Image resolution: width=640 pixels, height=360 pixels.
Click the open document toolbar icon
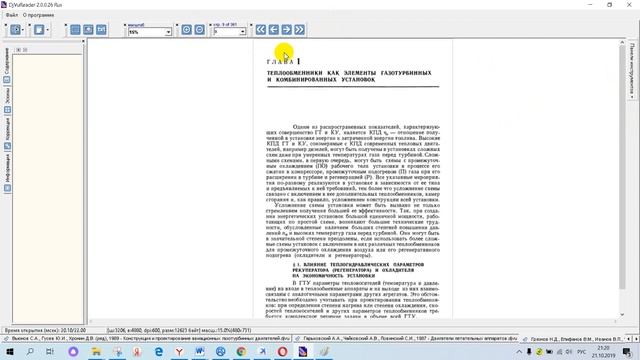point(15,30)
